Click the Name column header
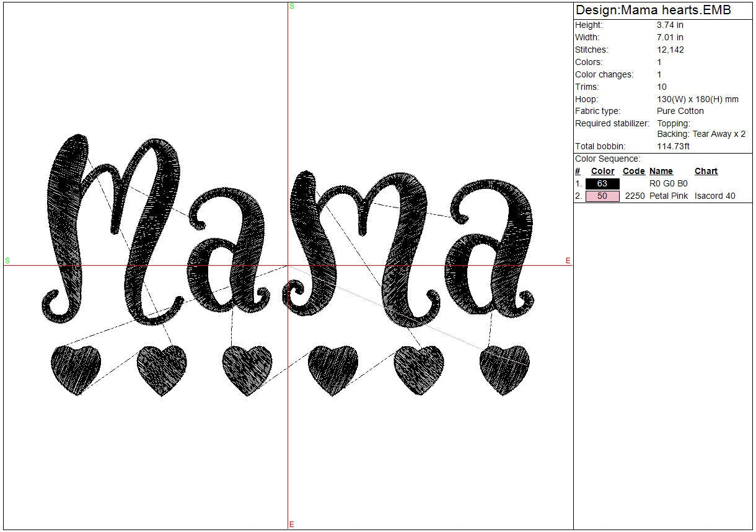 point(661,172)
